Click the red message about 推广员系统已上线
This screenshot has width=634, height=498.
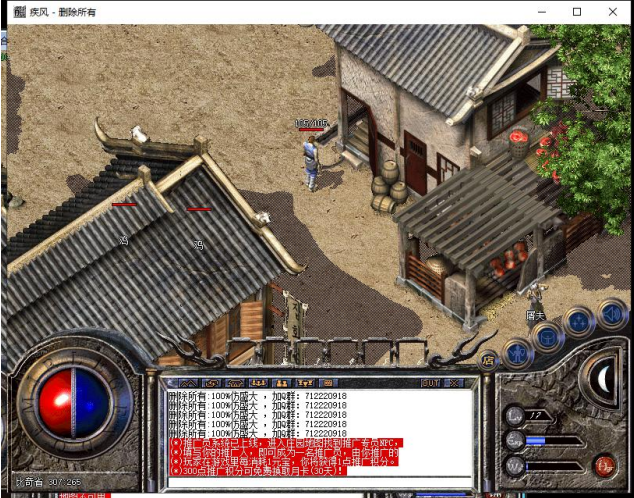(x=285, y=443)
